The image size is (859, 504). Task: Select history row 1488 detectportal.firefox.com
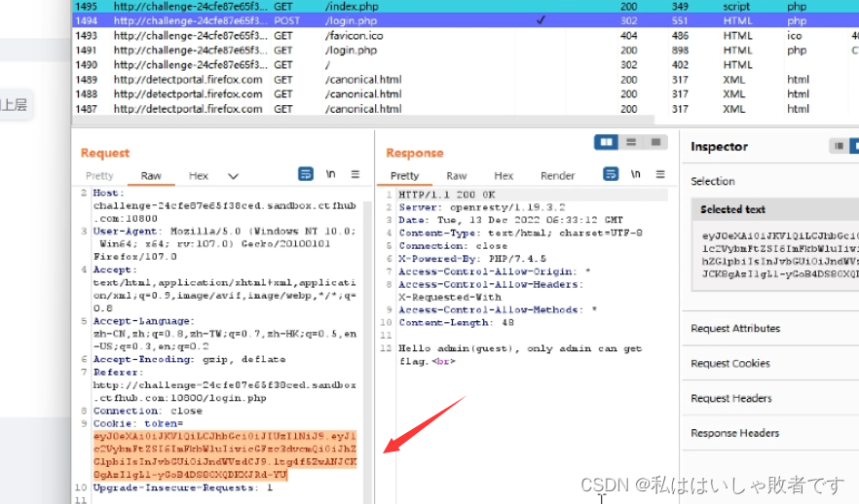tap(466, 94)
